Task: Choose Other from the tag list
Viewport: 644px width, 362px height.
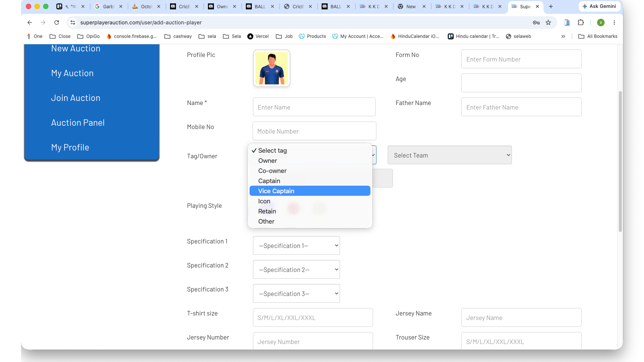Action: [x=310, y=221]
